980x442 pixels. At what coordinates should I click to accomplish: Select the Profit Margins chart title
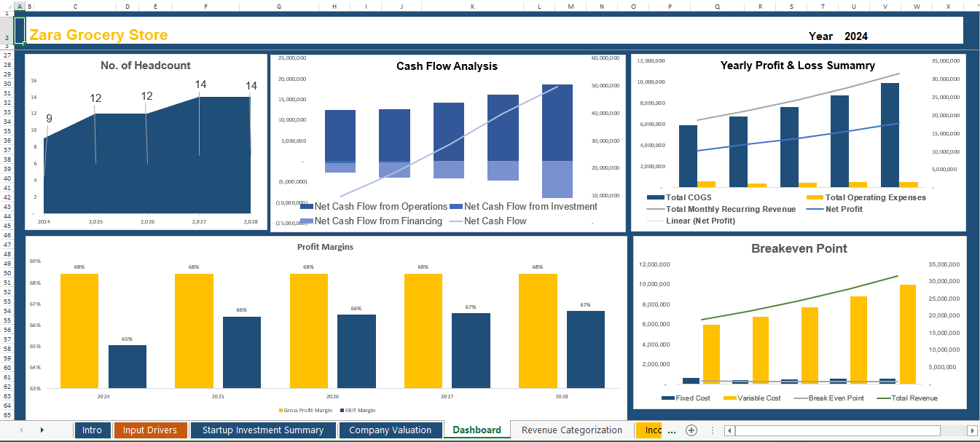(x=326, y=247)
